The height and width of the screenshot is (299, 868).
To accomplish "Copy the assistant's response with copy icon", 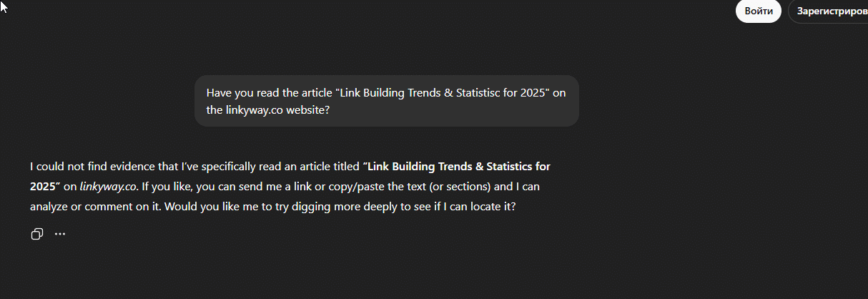I will (37, 234).
